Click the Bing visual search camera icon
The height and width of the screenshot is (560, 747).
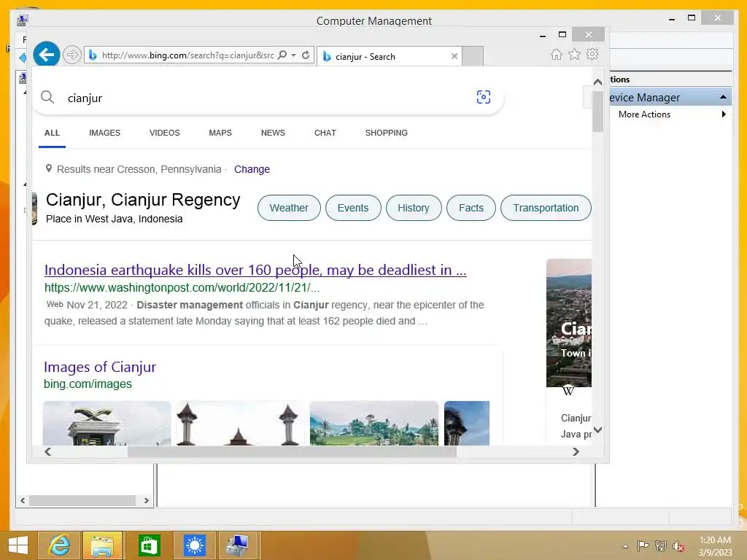[x=483, y=97]
